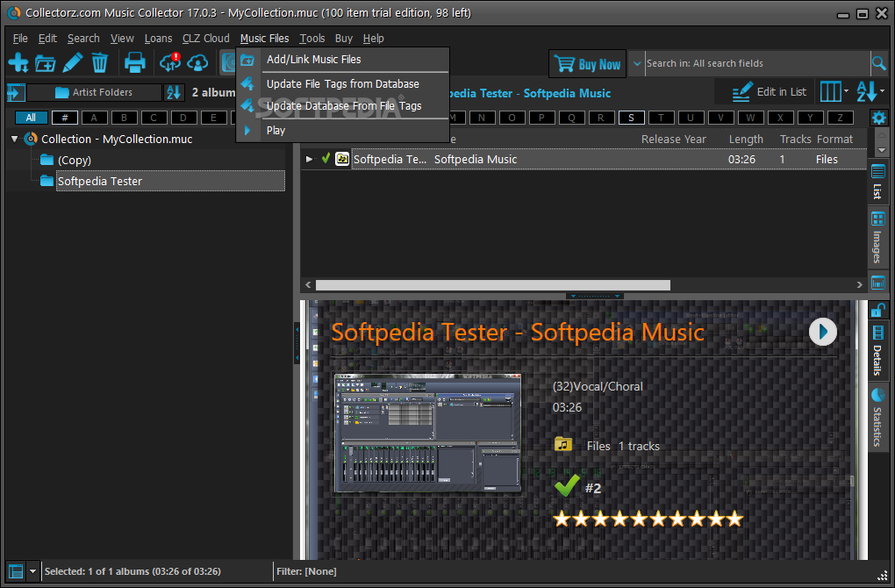Expand the Softpedia Music album row arrow
This screenshot has width=895, height=588.
pos(310,159)
